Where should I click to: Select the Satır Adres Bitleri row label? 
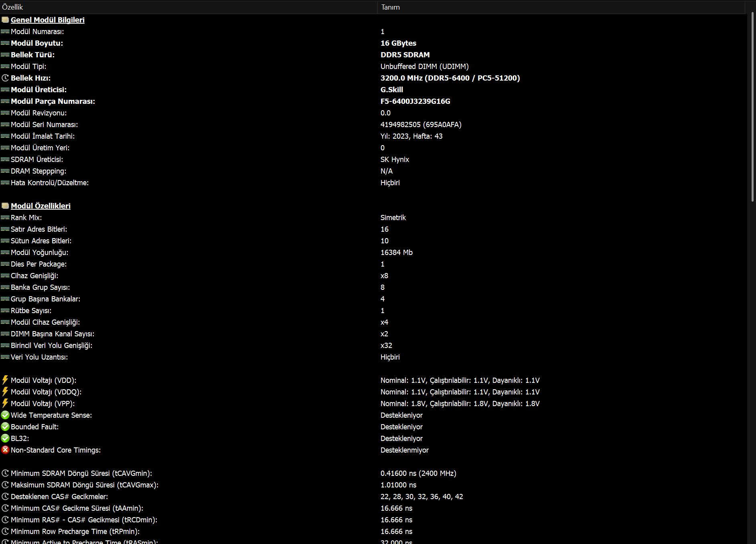pos(39,229)
